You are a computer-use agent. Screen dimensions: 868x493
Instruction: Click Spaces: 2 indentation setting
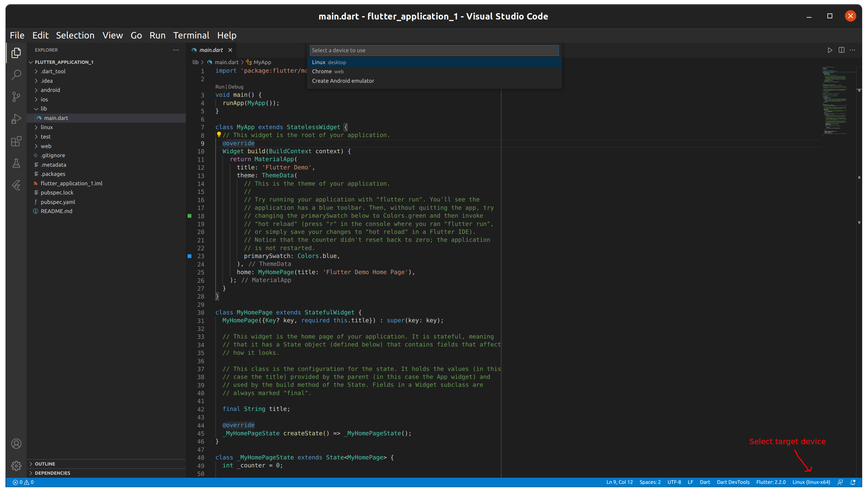click(x=650, y=482)
